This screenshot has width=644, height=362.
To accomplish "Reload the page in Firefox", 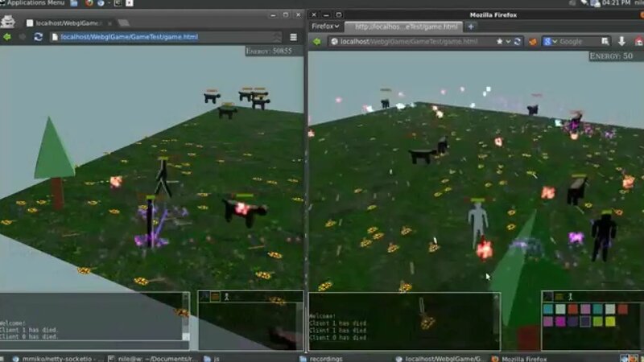I will pos(517,42).
